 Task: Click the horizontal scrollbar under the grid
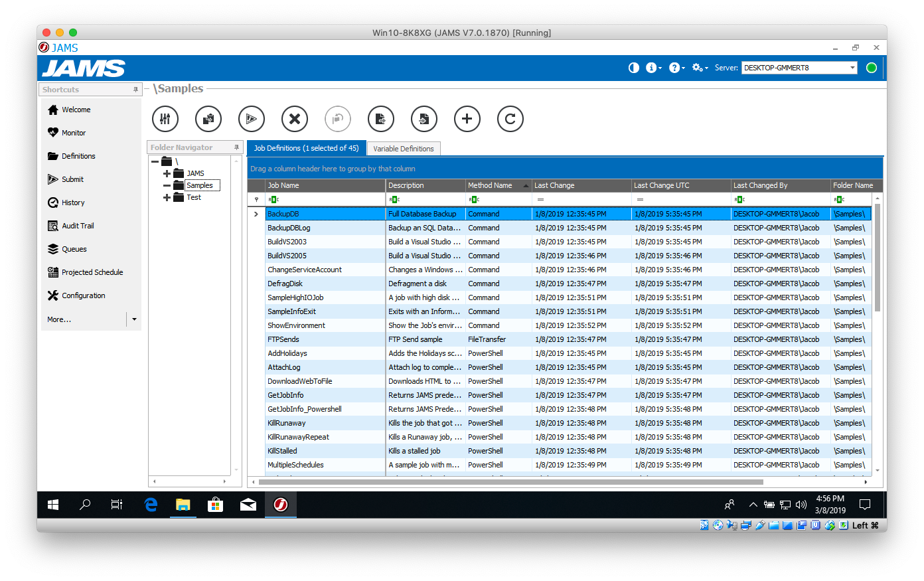click(x=511, y=481)
